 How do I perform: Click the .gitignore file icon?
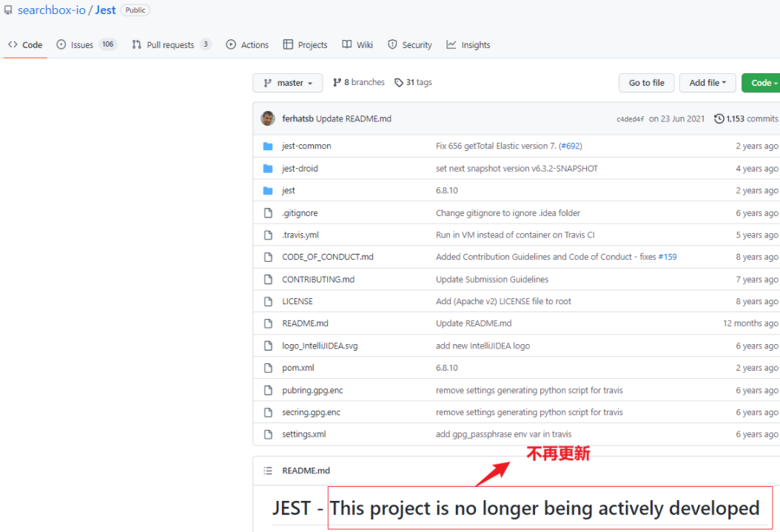268,213
